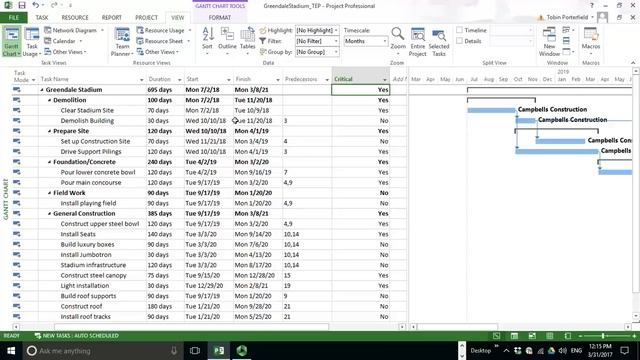Collapse the Demolition summary task

coord(49,100)
